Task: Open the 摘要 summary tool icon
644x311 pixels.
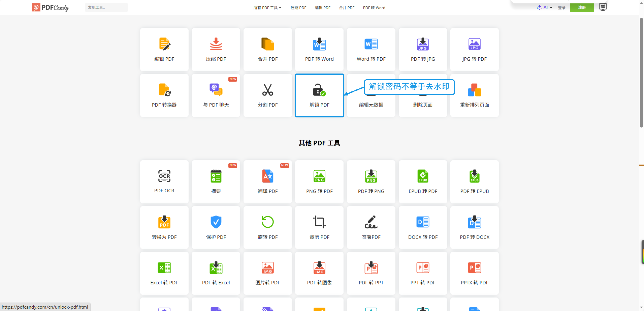Action: [x=216, y=176]
